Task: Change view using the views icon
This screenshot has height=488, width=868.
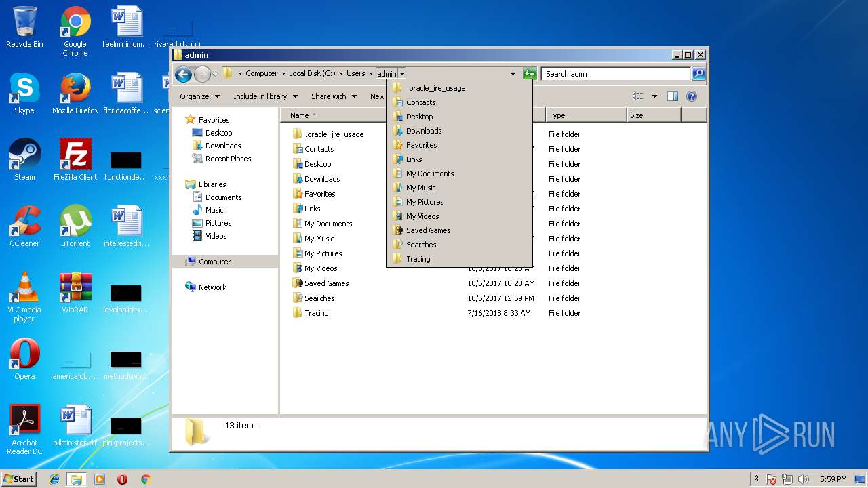Action: pos(637,96)
